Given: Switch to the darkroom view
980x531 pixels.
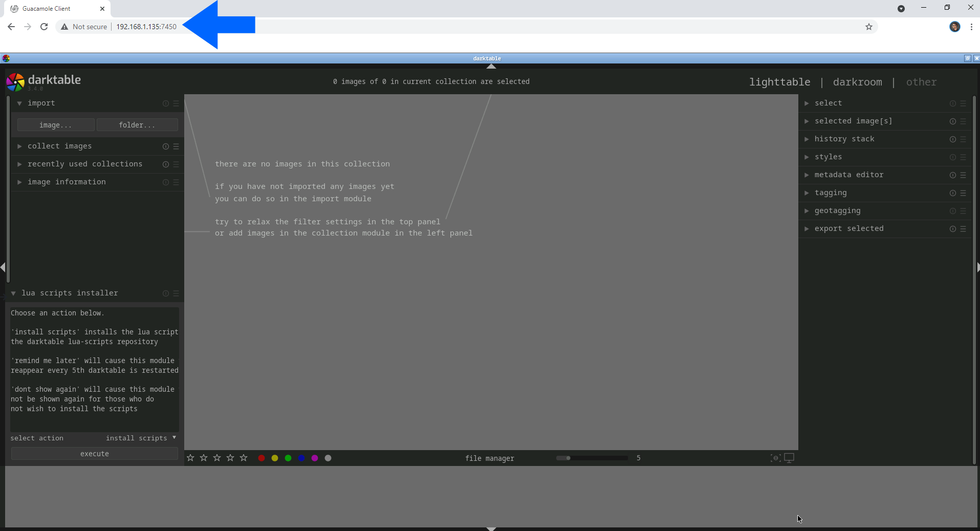Looking at the screenshot, I should [x=857, y=82].
